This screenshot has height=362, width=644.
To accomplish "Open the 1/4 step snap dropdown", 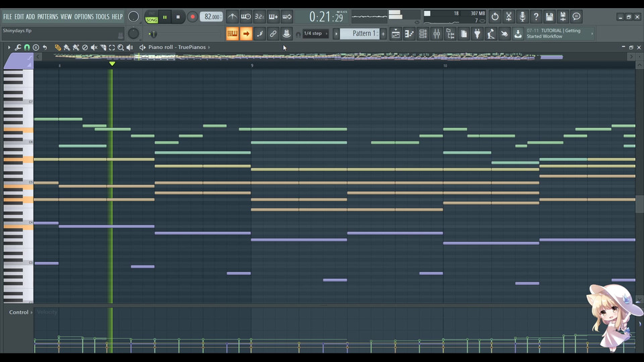I will (316, 34).
